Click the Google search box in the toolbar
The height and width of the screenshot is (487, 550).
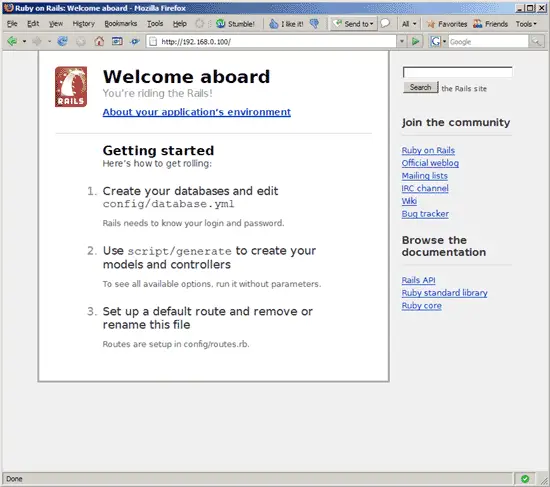click(x=488, y=42)
